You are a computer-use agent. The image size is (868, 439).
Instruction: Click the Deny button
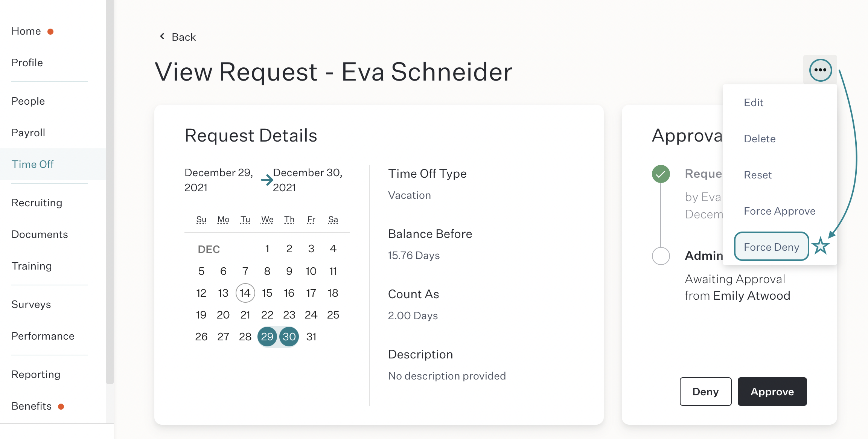(x=705, y=392)
